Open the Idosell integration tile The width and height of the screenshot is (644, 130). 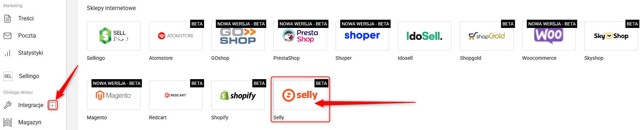(425, 36)
